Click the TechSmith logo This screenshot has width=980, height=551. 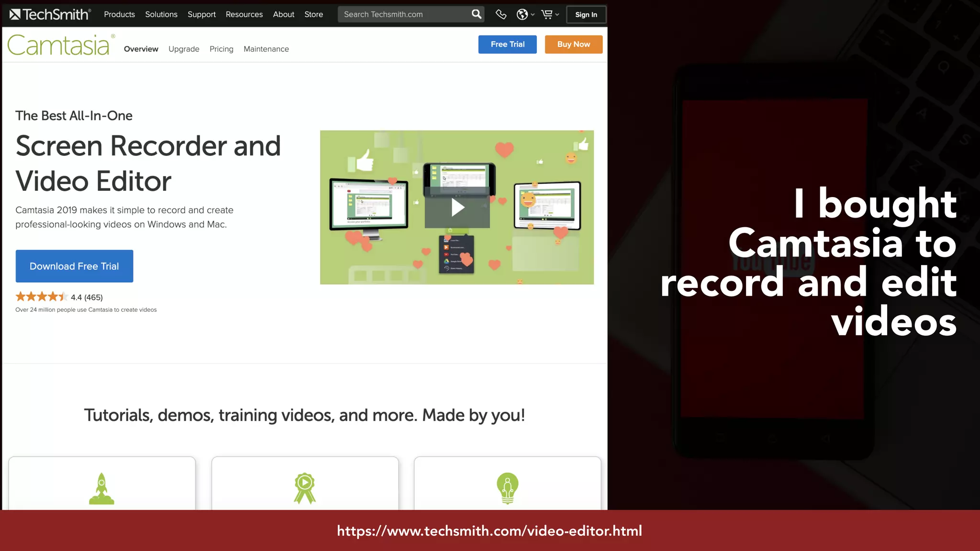[50, 14]
